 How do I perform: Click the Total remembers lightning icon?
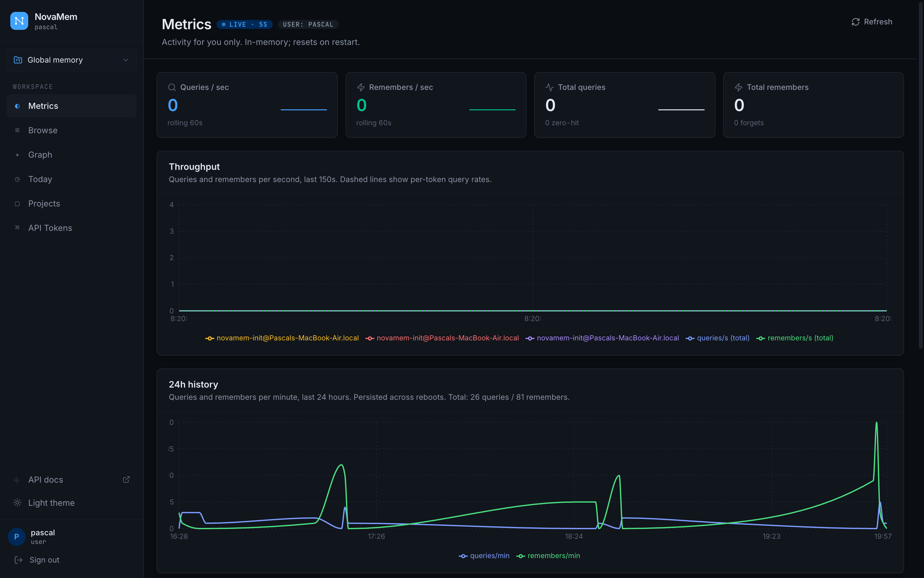point(739,87)
